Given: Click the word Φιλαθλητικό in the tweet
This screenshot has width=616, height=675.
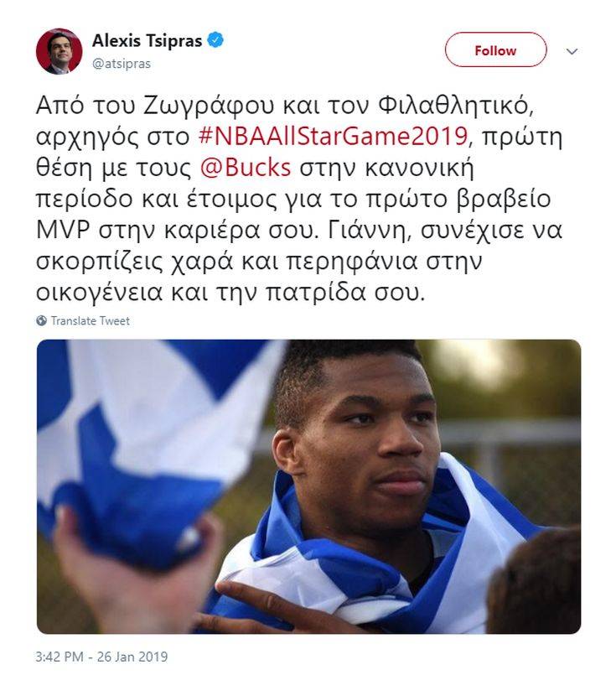Looking at the screenshot, I should tap(456, 106).
